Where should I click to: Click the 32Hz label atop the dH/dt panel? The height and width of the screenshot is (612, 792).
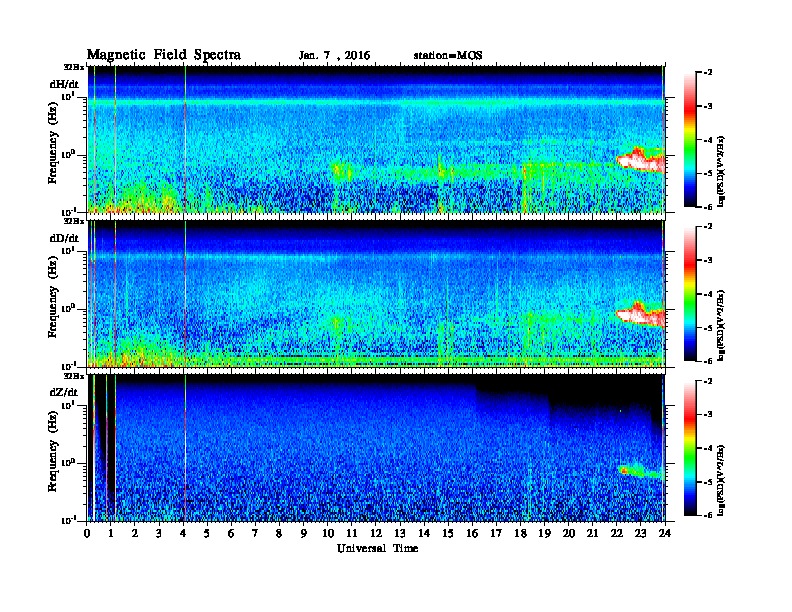(x=73, y=67)
